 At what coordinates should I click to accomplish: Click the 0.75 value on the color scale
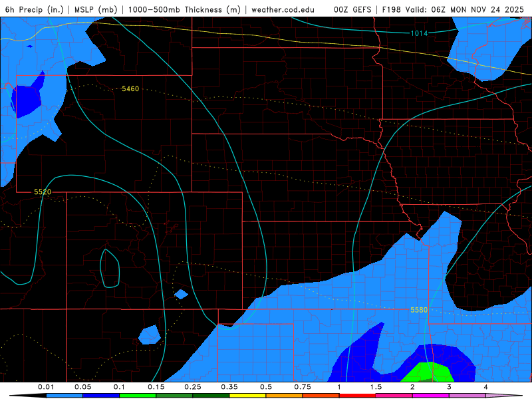[x=303, y=387]
